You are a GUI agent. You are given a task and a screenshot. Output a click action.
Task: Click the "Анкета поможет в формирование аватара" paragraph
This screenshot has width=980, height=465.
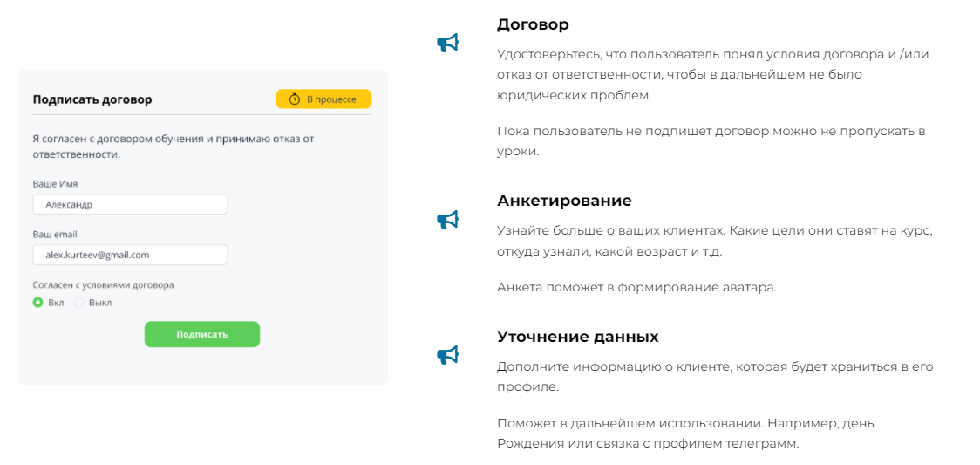[x=636, y=287]
